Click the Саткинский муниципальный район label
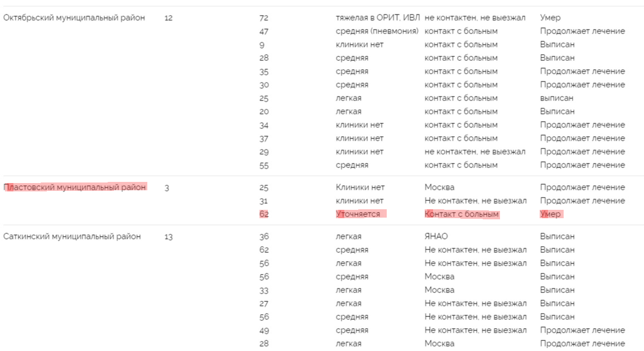Viewport: 644px width, 351px height. pos(72,237)
